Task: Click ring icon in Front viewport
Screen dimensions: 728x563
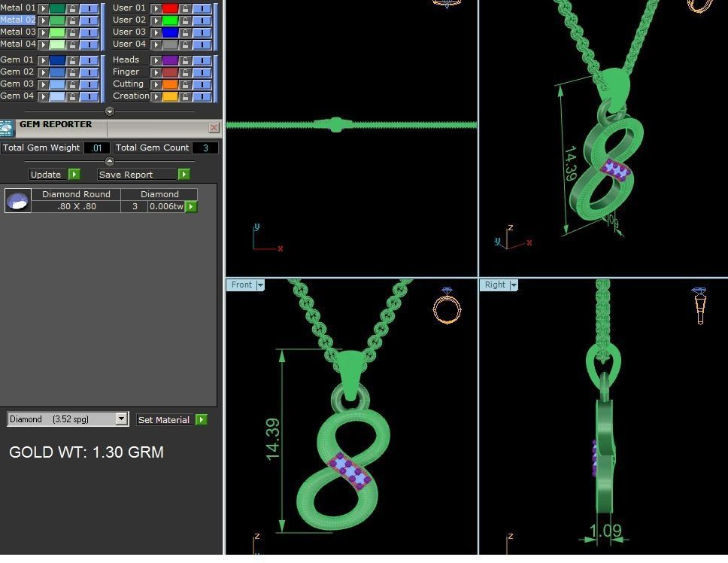Action: coord(447,306)
